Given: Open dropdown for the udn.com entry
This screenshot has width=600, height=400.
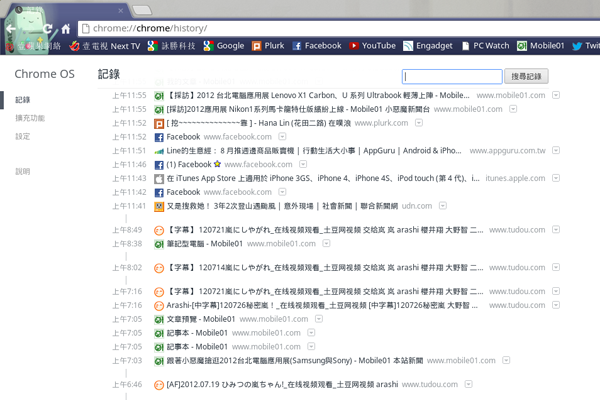Looking at the screenshot, I should [x=443, y=206].
